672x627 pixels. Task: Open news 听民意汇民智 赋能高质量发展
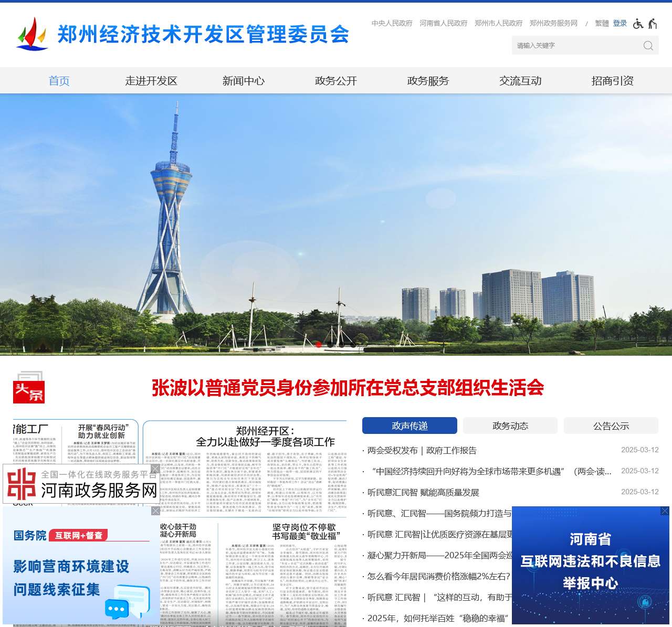[423, 492]
